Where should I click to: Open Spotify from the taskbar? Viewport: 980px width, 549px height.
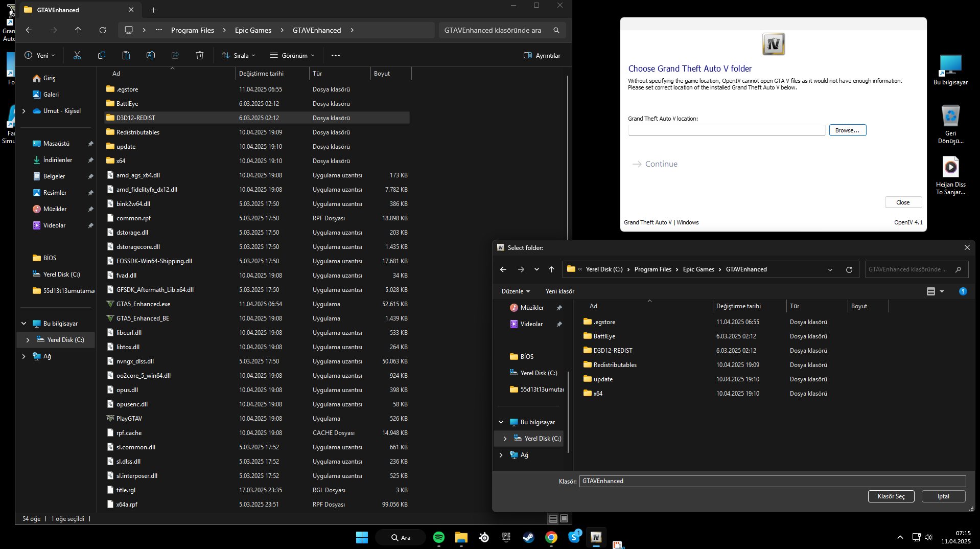pyautogui.click(x=439, y=537)
